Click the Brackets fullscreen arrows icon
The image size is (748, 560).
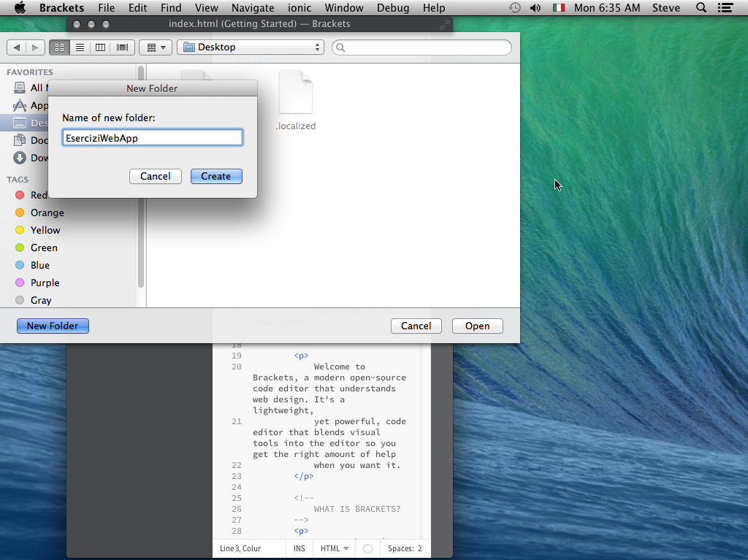click(445, 24)
